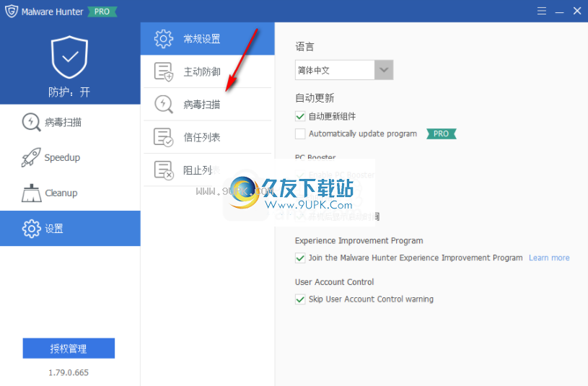
Task: Open the 常规设置 settings tab
Action: (207, 39)
